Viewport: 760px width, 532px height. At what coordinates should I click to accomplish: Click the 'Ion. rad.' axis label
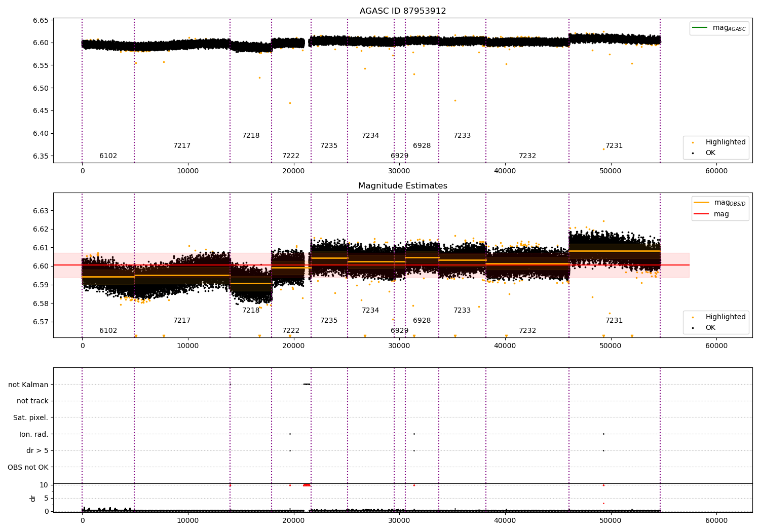(x=34, y=434)
